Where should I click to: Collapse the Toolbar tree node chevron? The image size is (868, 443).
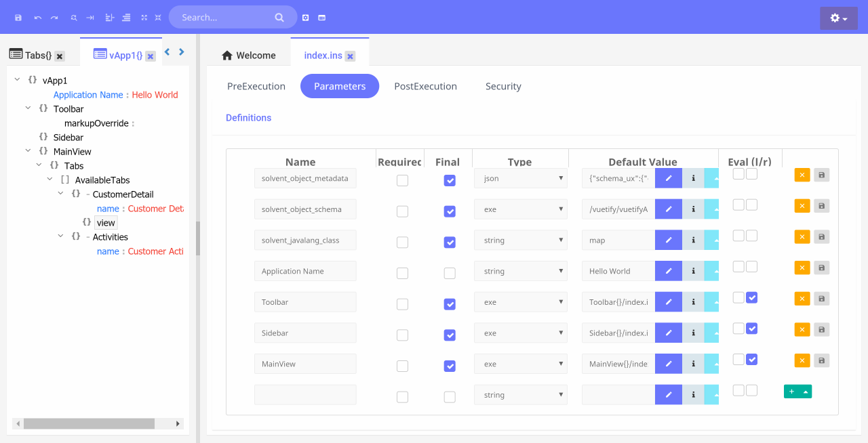tap(28, 108)
